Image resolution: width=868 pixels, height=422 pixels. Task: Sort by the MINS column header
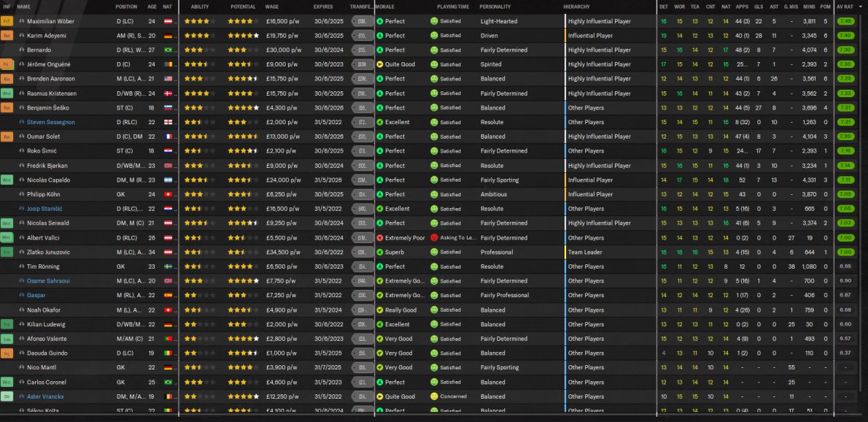[x=809, y=7]
